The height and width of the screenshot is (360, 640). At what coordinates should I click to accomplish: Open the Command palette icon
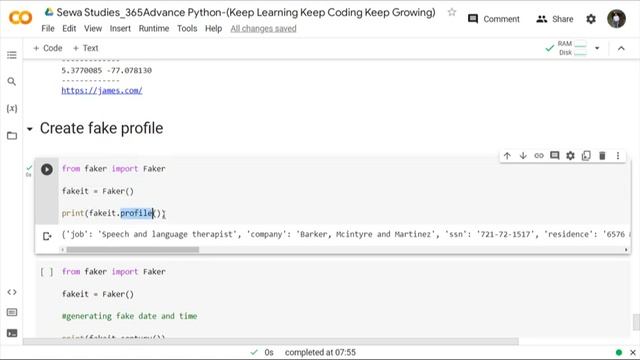pos(12,312)
